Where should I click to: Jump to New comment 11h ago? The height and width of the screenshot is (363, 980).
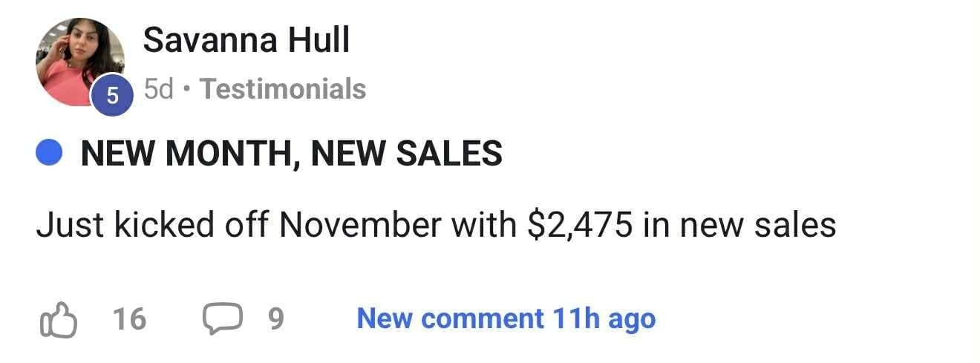tap(506, 318)
